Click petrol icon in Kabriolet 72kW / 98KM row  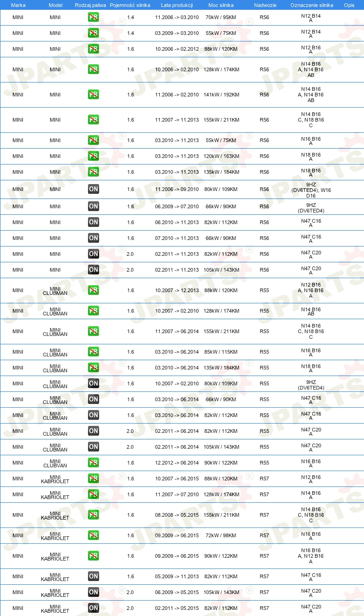94,535
